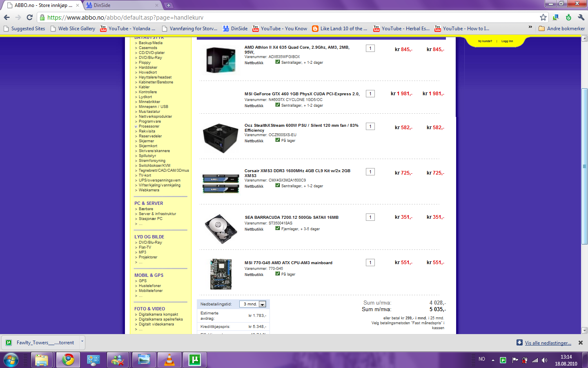
Task: Open the Nedbetalingstid 3 mnd. dropdown
Action: coord(252,304)
